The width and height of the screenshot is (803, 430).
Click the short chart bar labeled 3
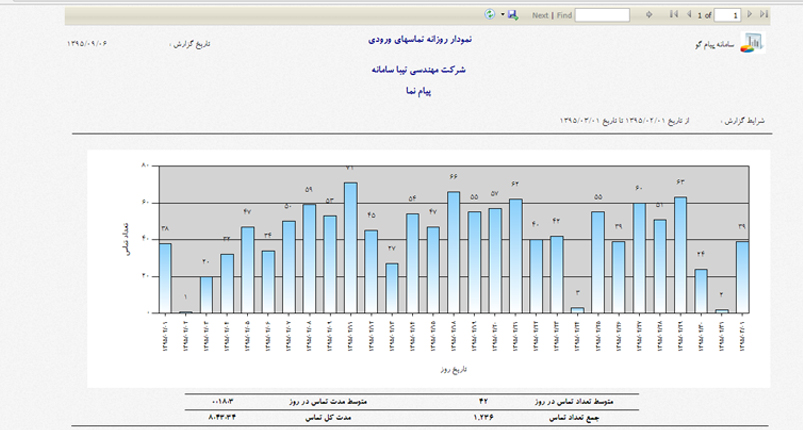(577, 310)
